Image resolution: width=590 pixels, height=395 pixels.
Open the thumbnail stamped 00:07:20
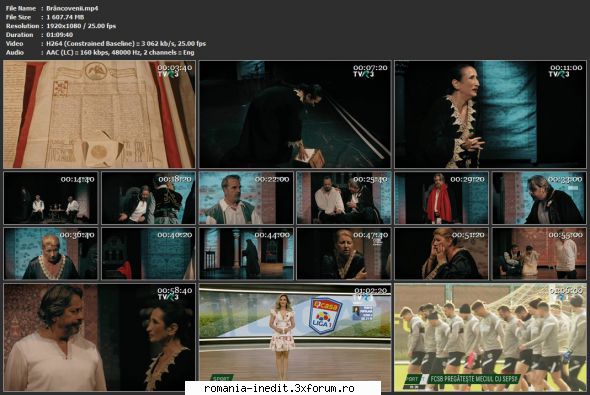(x=295, y=114)
